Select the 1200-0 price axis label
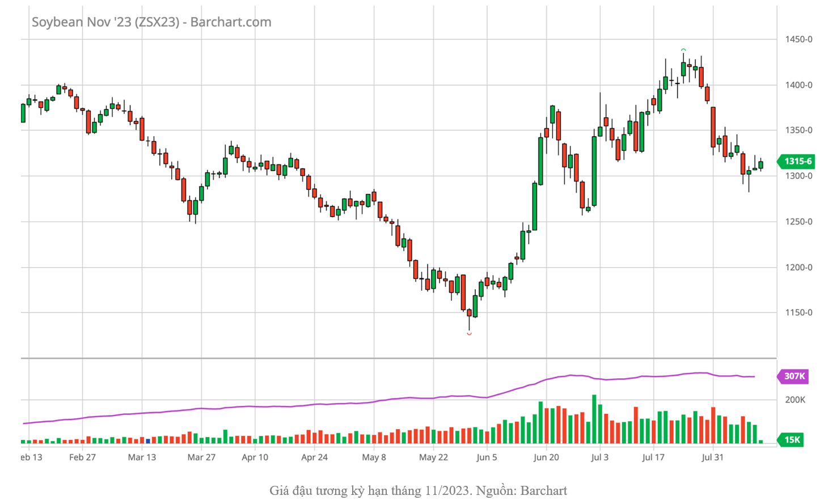The image size is (824, 504). click(x=798, y=267)
